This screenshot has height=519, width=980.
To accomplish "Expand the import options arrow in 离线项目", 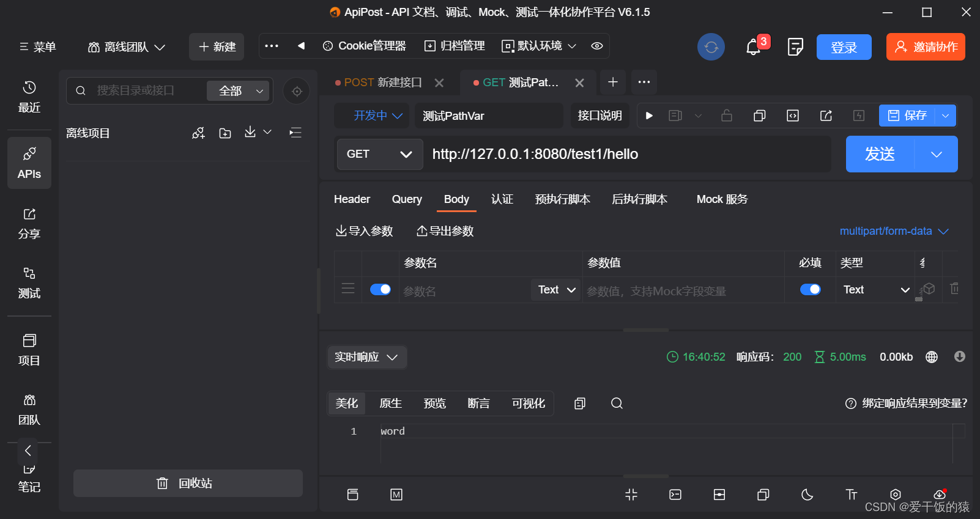I will (x=267, y=132).
